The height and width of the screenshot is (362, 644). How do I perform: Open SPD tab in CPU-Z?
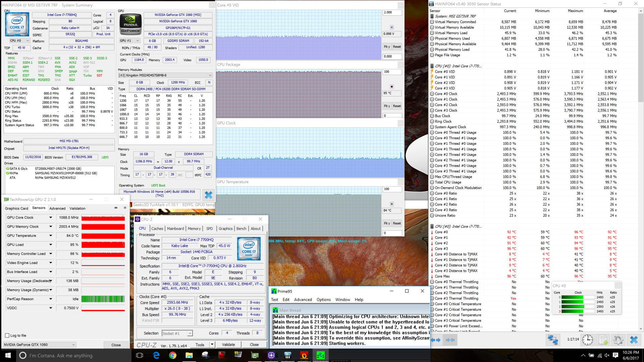(x=210, y=229)
